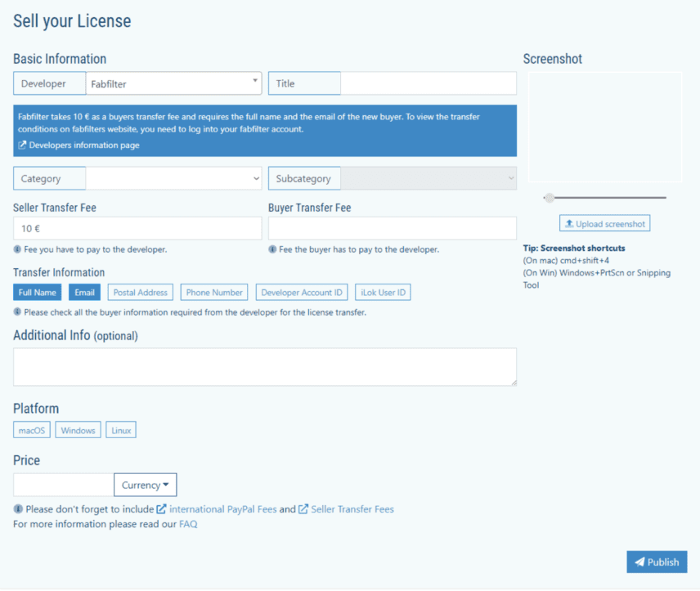Image resolution: width=700 pixels, height=591 pixels.
Task: Open the Developer dropdown showing Fabfilter
Action: [174, 83]
